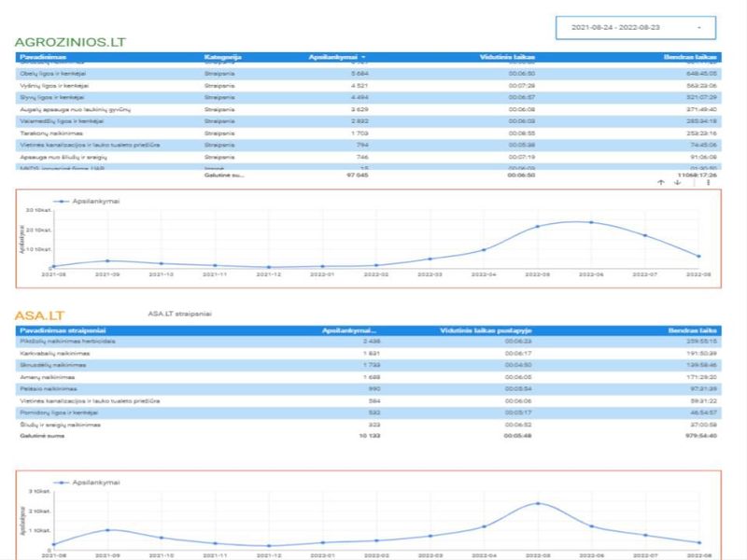Image resolution: width=747 pixels, height=560 pixels.
Task: Click visit count 5 684 cell
Action: (359, 74)
